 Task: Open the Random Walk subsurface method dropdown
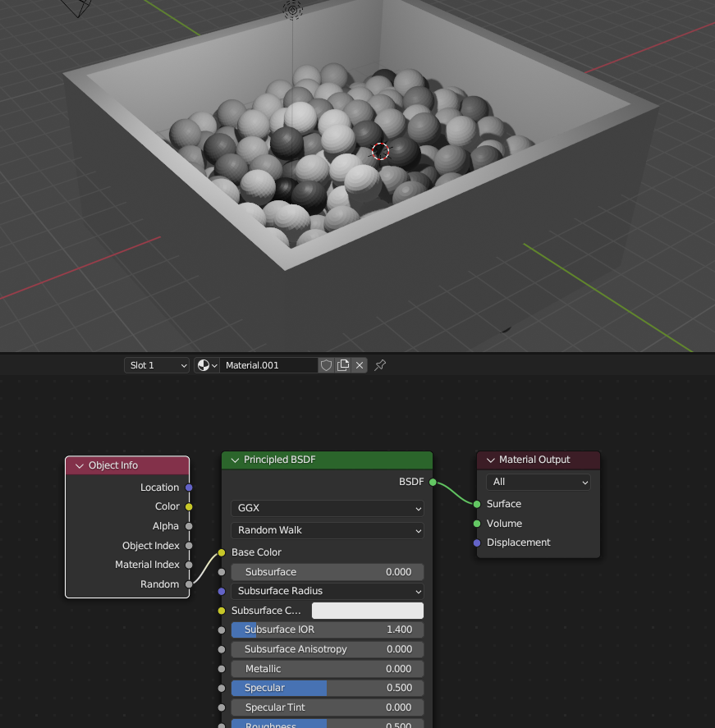(x=328, y=531)
